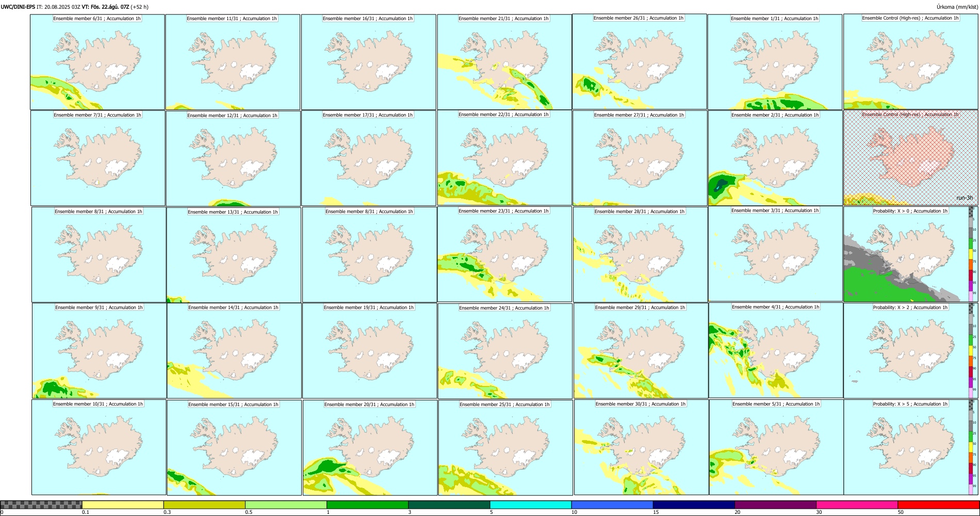Viewport: 980px width, 516px height.
Task: Open the Ensemble member 22/31 map
Action: pos(504,158)
